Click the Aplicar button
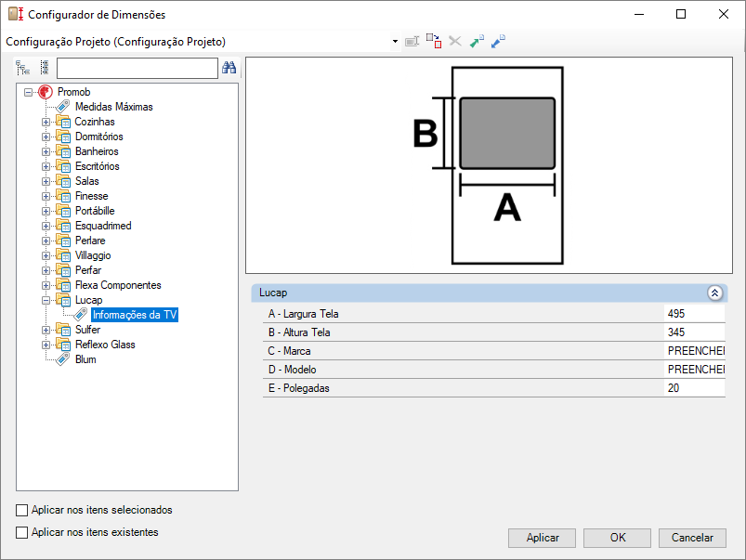 [542, 538]
